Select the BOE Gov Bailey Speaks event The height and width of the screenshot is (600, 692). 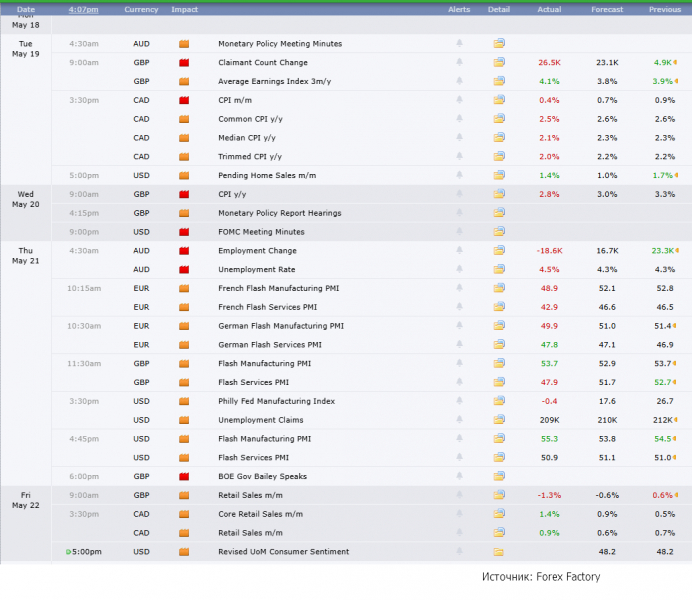[263, 476]
